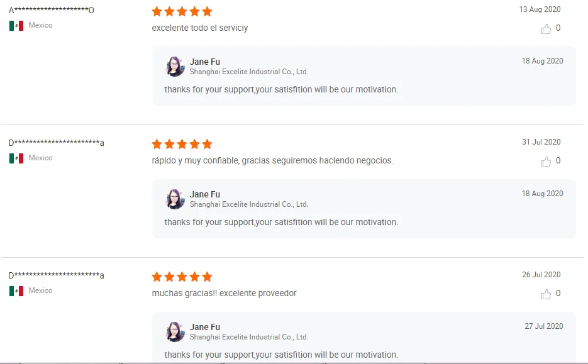Click the Mexico flag under reviewer A***O
Image resolution: width=588 pixels, height=364 pixels.
click(x=16, y=26)
